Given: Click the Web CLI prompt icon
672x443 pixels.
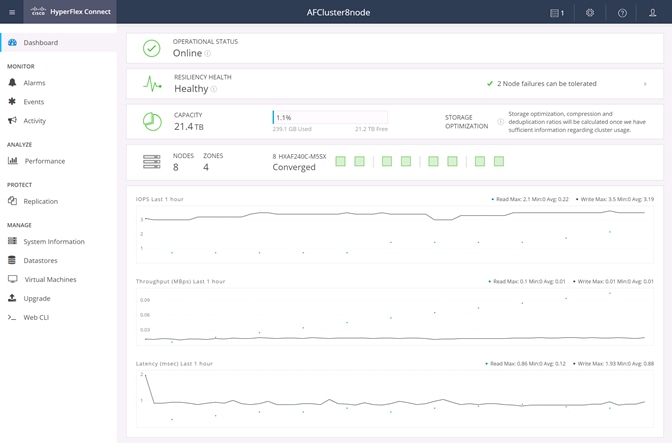Looking at the screenshot, I should [12, 317].
